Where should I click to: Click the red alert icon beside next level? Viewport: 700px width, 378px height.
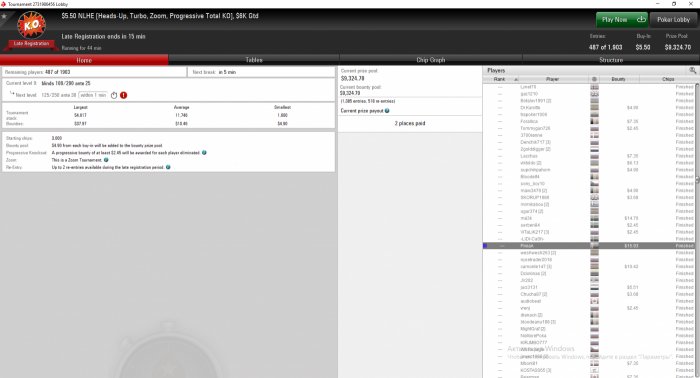click(x=124, y=95)
